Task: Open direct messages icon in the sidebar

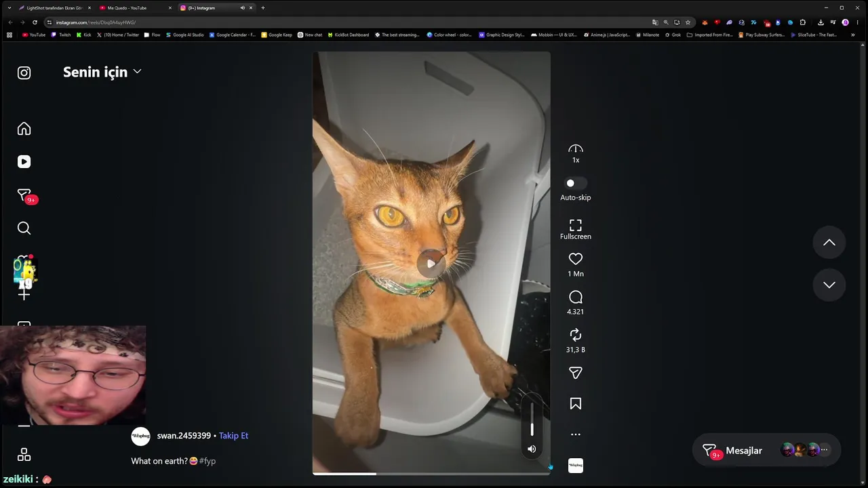Action: tap(24, 195)
